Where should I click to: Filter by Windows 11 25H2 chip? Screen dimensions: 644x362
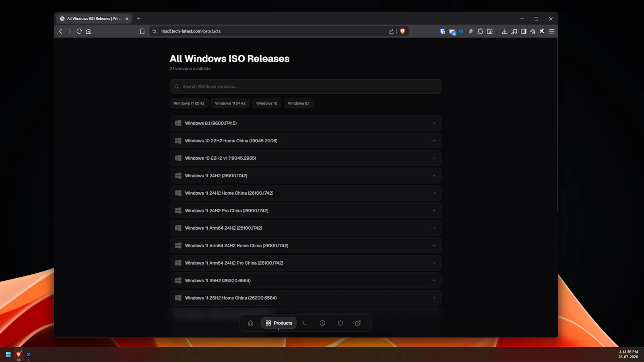[189, 103]
